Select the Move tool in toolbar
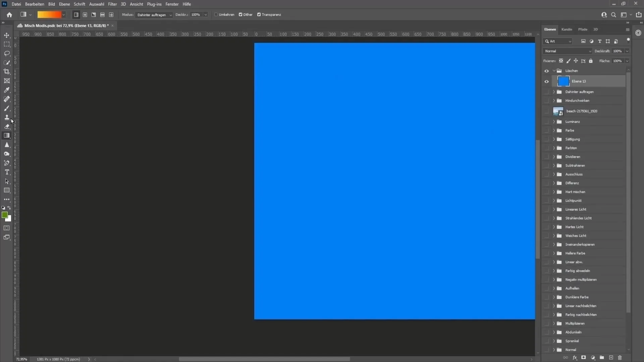Viewport: 644px width, 362px height. (6, 35)
